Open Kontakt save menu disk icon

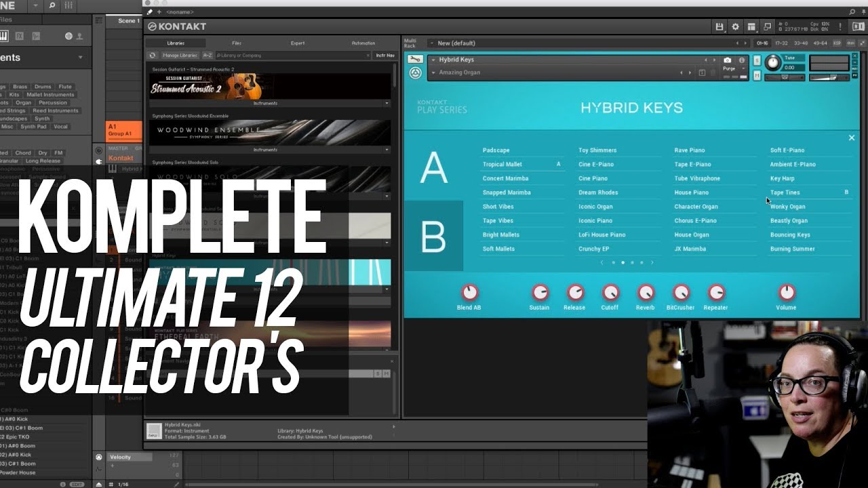pos(719,26)
